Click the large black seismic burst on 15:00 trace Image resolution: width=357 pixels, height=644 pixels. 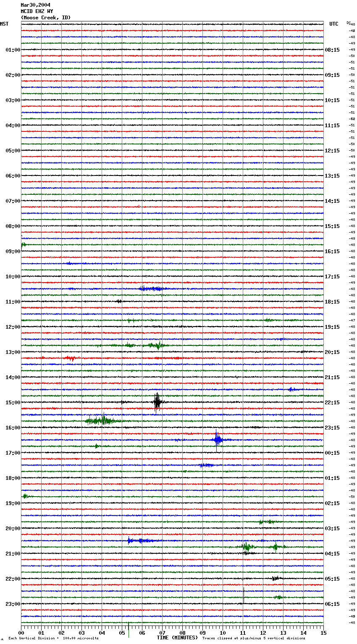pyautogui.click(x=157, y=402)
